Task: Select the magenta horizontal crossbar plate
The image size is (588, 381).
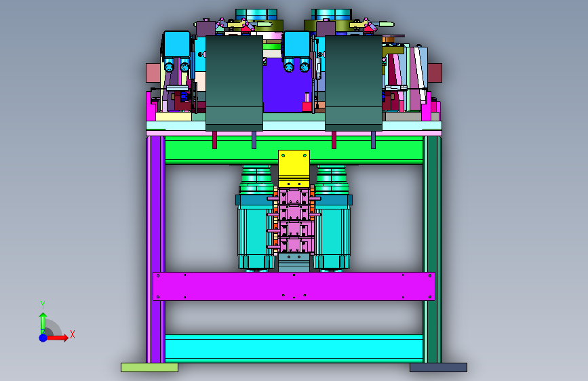Action: click(294, 286)
